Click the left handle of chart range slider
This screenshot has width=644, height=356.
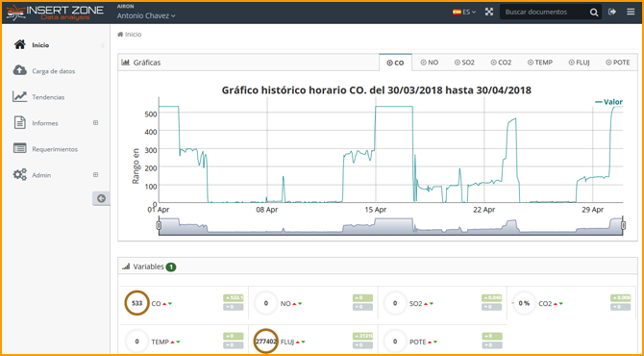[x=159, y=225]
